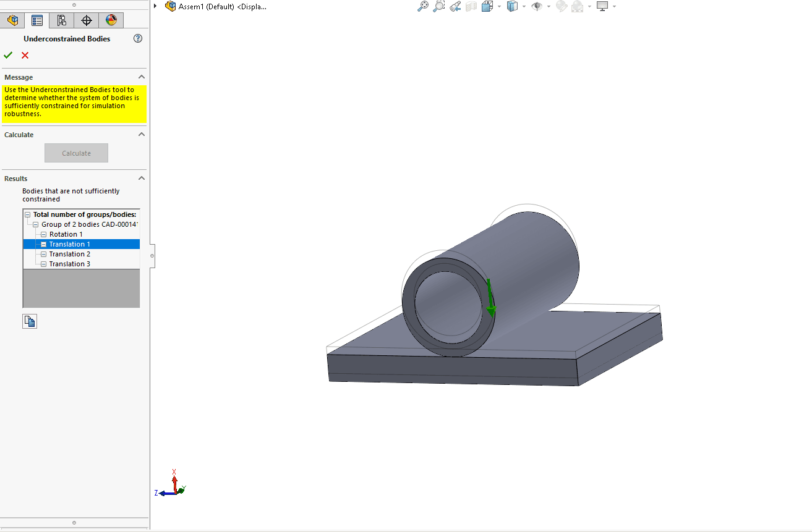Click the View Orientation cube icon
This screenshot has height=532, width=812.
tap(487, 6)
